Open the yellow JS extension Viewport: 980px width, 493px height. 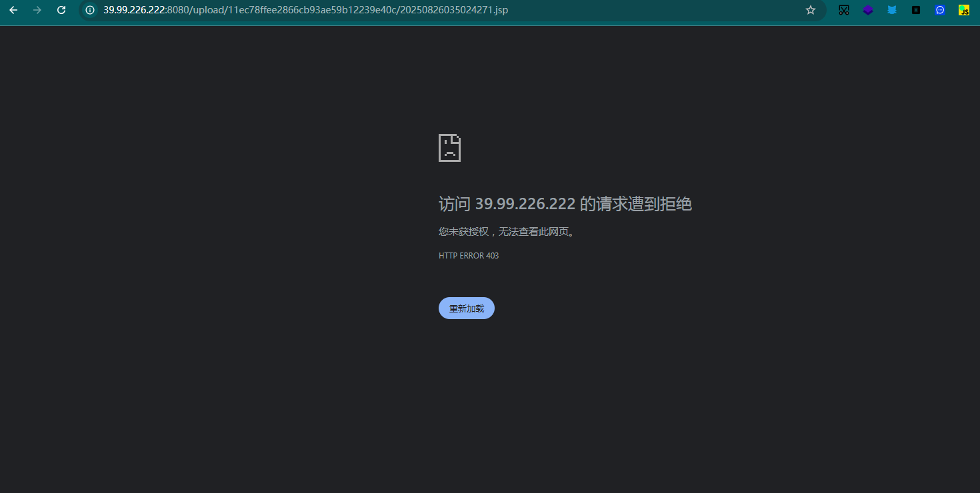(x=964, y=10)
